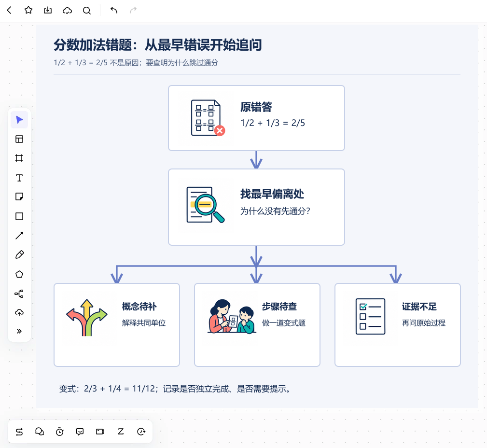Click the text 解释共同单位
The height and width of the screenshot is (448, 487).
(x=144, y=323)
